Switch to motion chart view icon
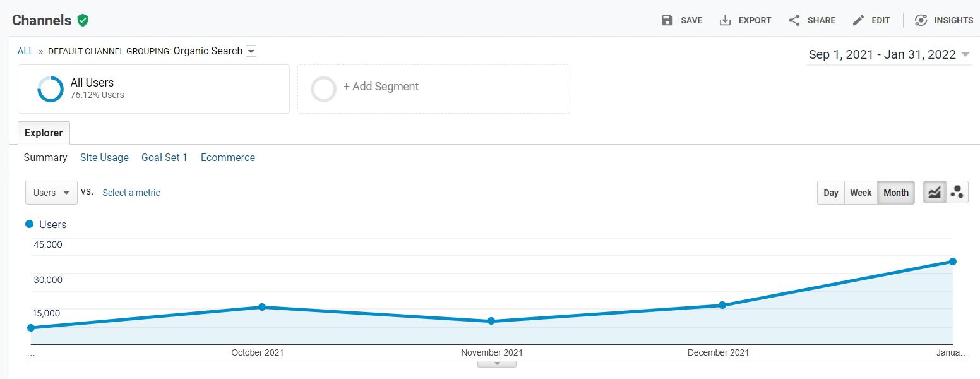This screenshot has width=980, height=379. (957, 193)
